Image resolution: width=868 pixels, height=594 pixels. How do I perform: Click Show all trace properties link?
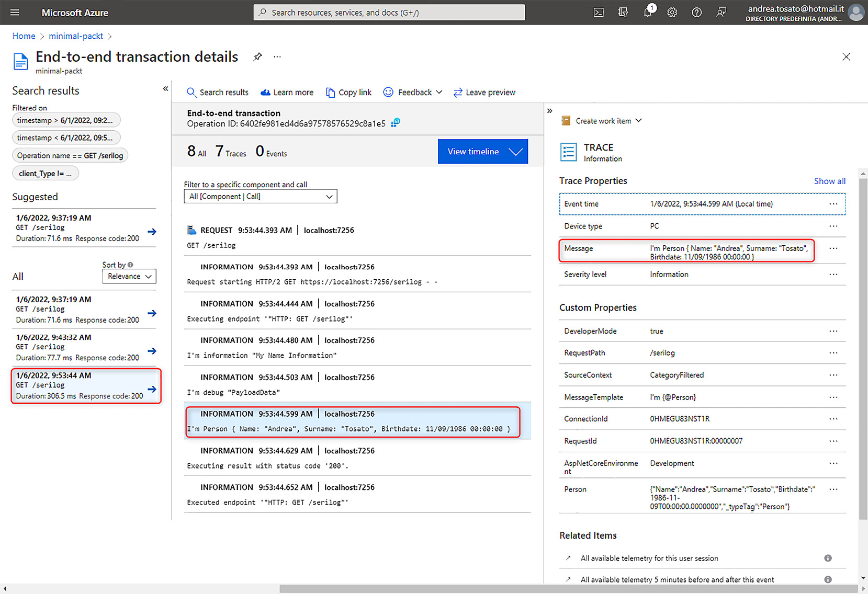(829, 181)
